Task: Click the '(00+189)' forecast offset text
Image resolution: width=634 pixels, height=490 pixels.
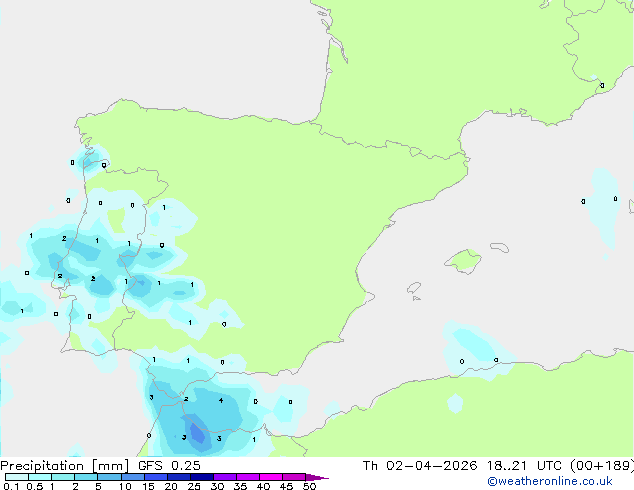Action: tap(602, 466)
